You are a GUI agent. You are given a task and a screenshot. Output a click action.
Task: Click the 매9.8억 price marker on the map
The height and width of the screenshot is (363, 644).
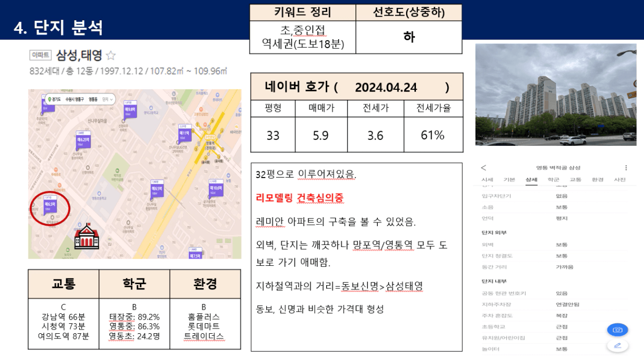tap(129, 110)
